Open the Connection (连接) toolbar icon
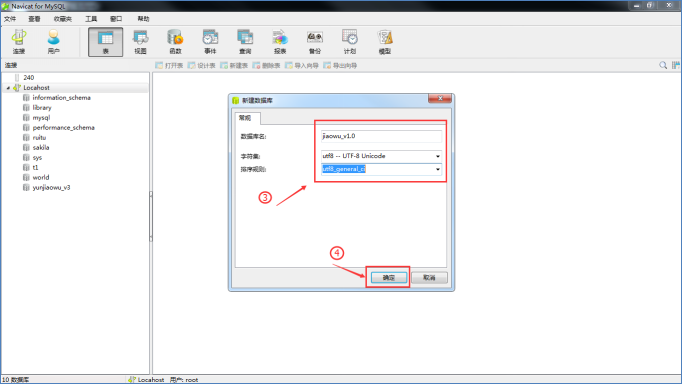 [x=19, y=42]
